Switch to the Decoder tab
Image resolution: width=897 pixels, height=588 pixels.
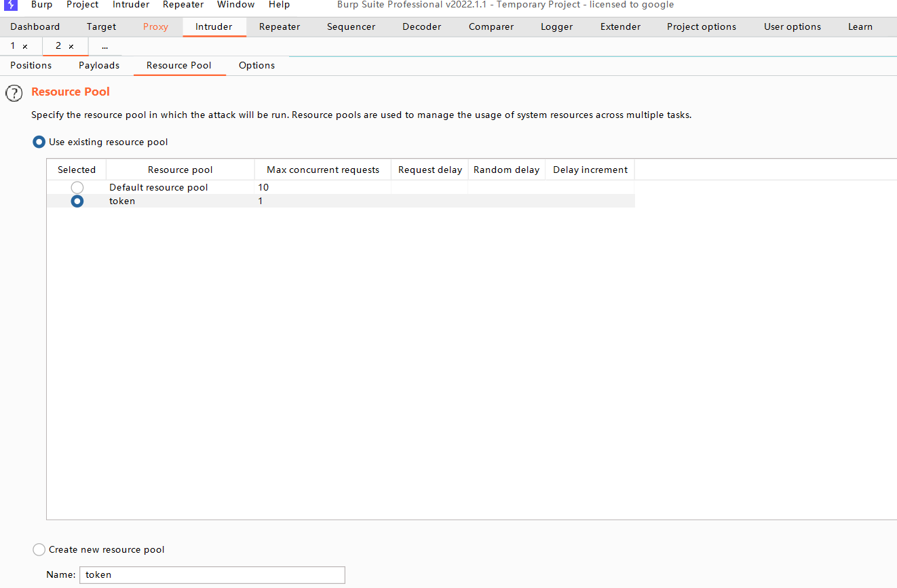tap(421, 26)
